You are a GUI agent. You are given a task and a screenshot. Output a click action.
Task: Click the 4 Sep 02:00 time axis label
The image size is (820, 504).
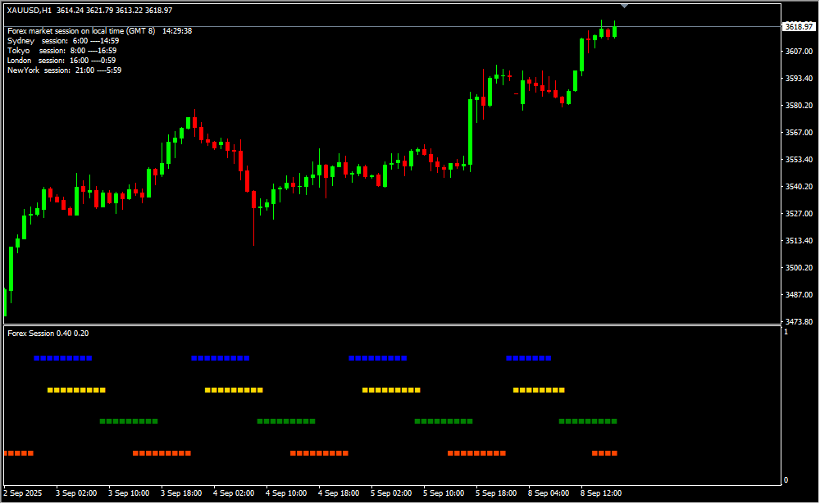[x=233, y=493]
